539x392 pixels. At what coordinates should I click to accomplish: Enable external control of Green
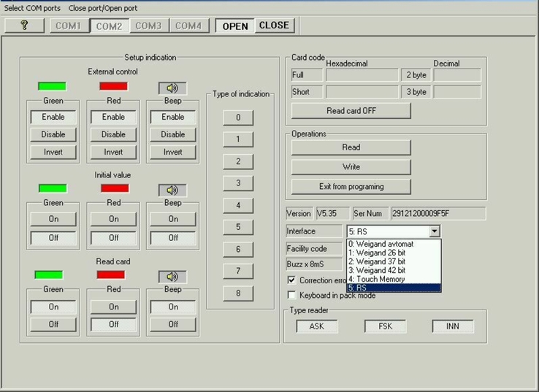click(x=53, y=117)
